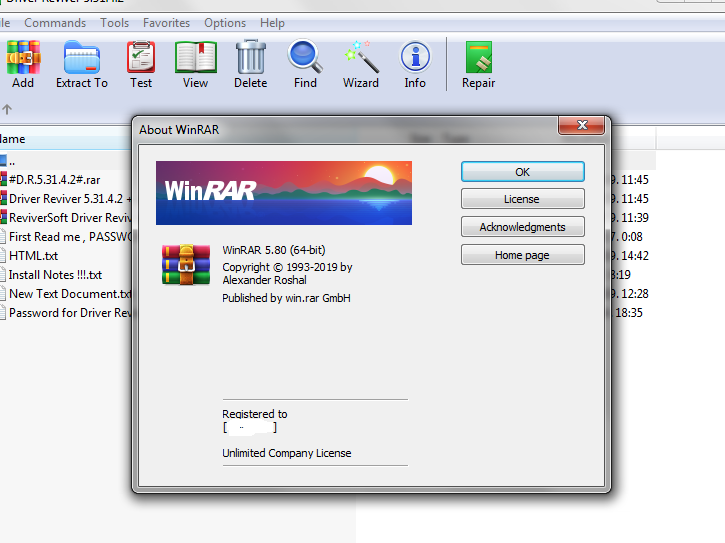This screenshot has height=543, width=725.
Task: Click the 18:35 time value in file list
Action: (629, 313)
